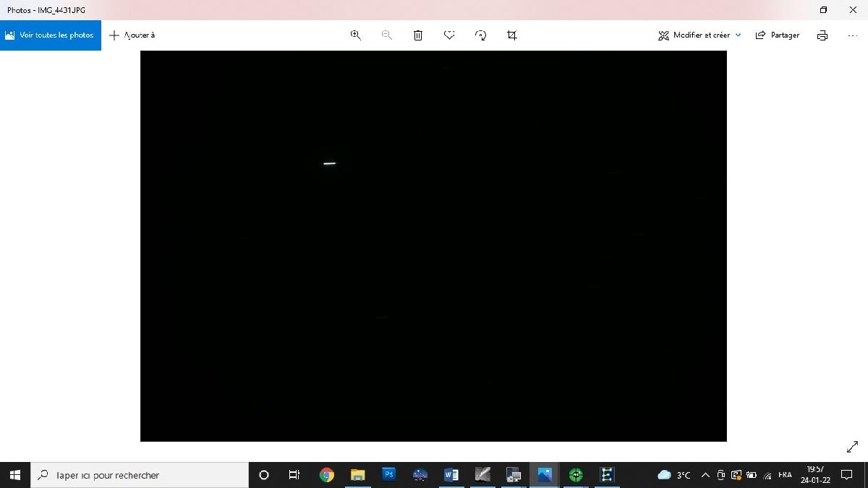Add photo to an album via Ajouter à

pos(133,35)
